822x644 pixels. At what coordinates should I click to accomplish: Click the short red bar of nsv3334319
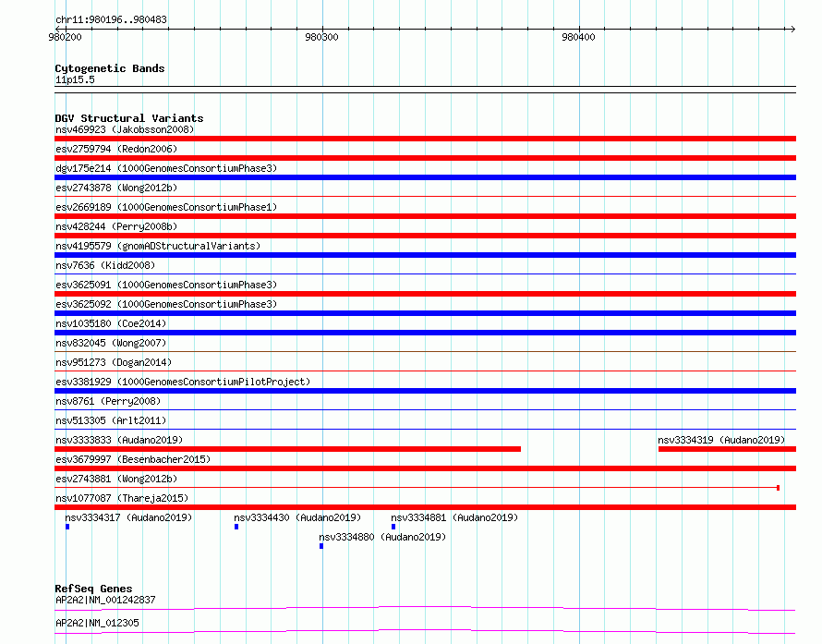pos(727,449)
